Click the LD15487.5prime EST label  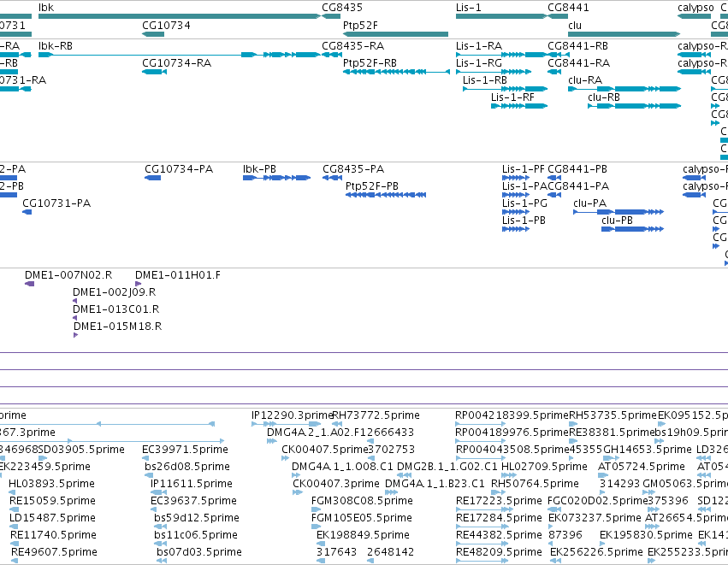(52, 519)
